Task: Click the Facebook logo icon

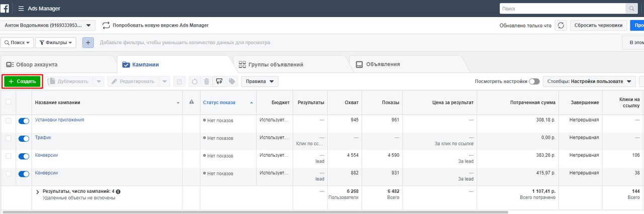Action: (6, 9)
